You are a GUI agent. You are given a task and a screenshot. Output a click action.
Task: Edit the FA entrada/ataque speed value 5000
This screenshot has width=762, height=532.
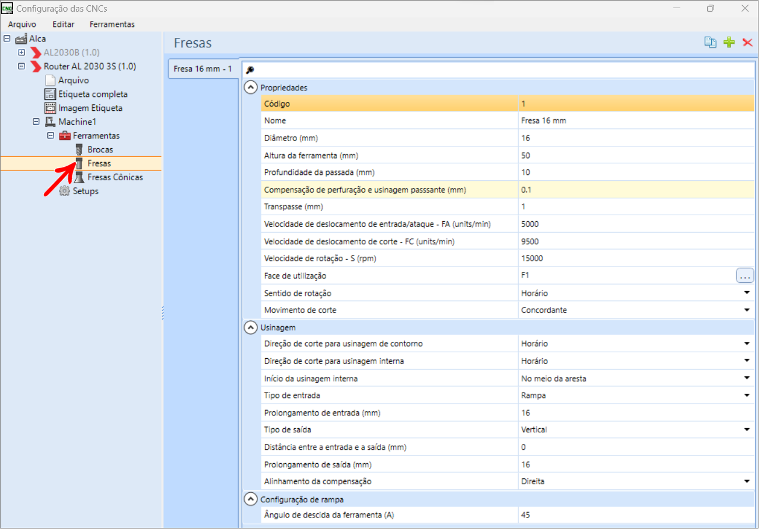tap(636, 225)
